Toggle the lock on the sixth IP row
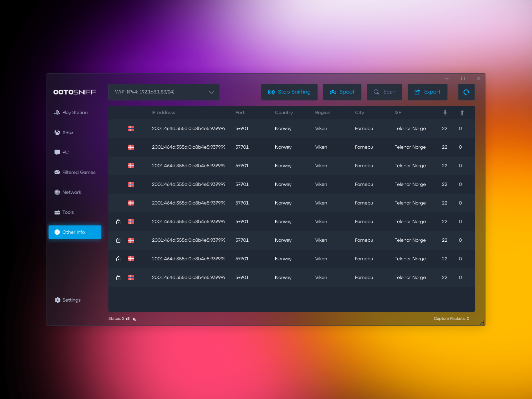This screenshot has width=532, height=399. [x=118, y=221]
